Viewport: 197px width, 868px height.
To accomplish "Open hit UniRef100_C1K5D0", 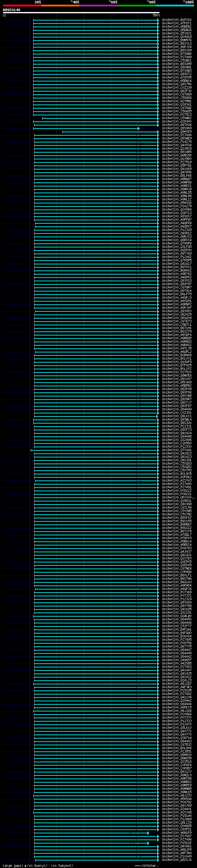I will tap(176, 443).
